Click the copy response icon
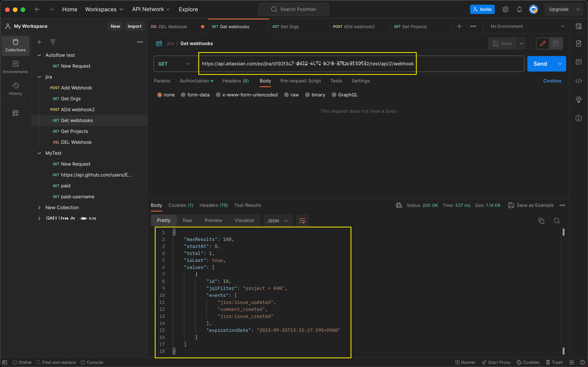This screenshot has width=588, height=367. pos(541,221)
